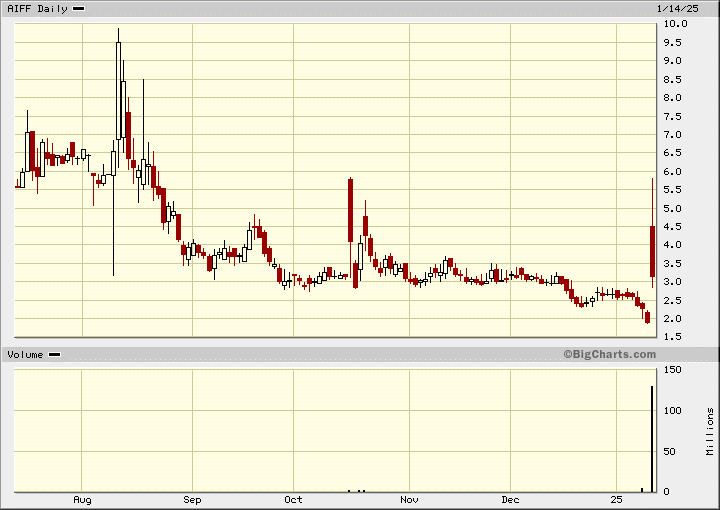The width and height of the screenshot is (720, 510).
Task: Click the AIFF Daily legend line marker
Action: (x=79, y=8)
